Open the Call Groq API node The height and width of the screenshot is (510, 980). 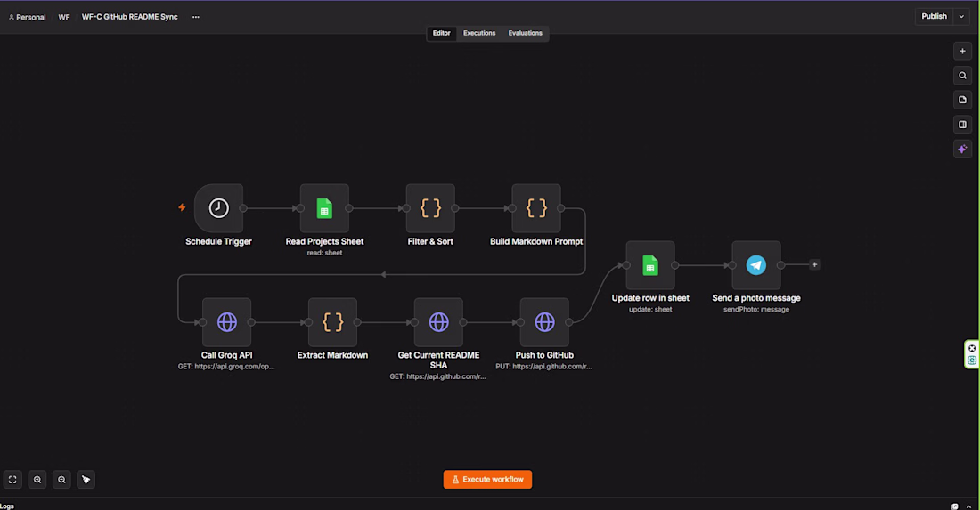[227, 322]
